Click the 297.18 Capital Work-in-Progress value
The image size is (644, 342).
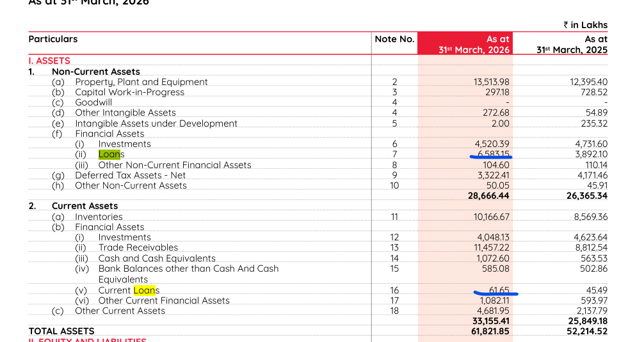point(497,92)
